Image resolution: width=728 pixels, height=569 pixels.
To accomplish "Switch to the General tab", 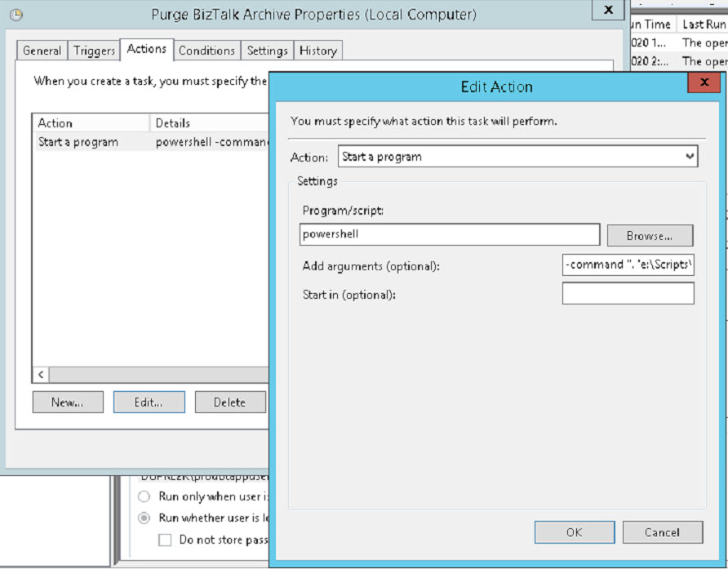I will 42,51.
